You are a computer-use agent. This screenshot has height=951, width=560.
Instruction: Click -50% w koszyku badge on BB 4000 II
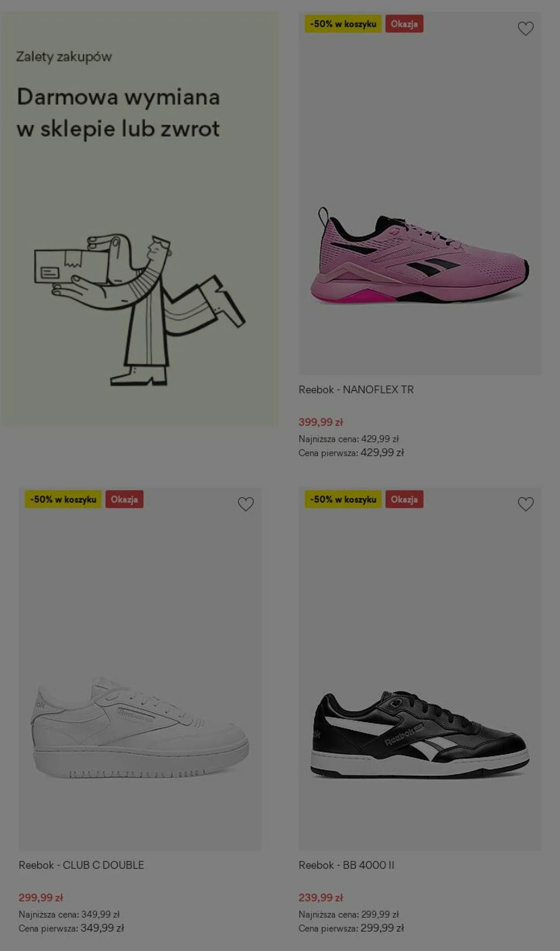[x=343, y=499]
